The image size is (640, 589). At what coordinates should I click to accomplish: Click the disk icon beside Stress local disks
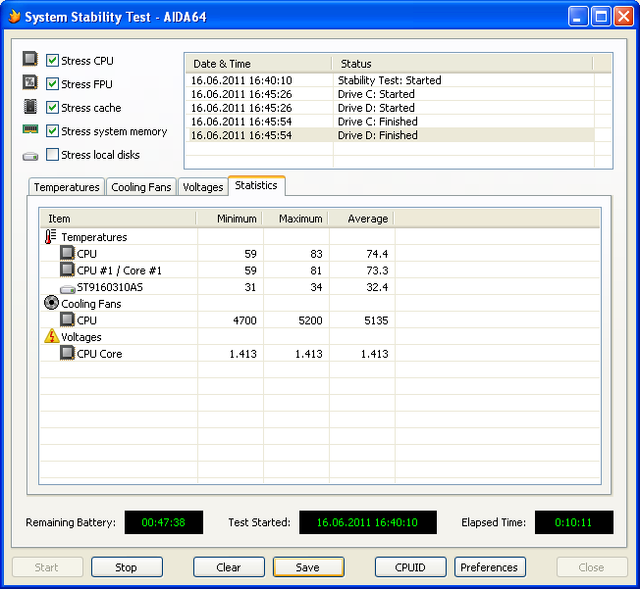click(x=30, y=155)
